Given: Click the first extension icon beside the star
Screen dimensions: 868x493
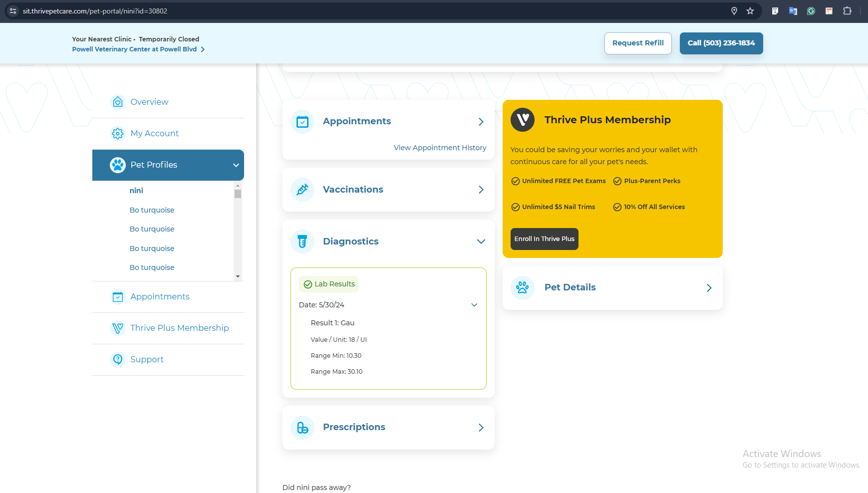Looking at the screenshot, I should click(x=775, y=11).
